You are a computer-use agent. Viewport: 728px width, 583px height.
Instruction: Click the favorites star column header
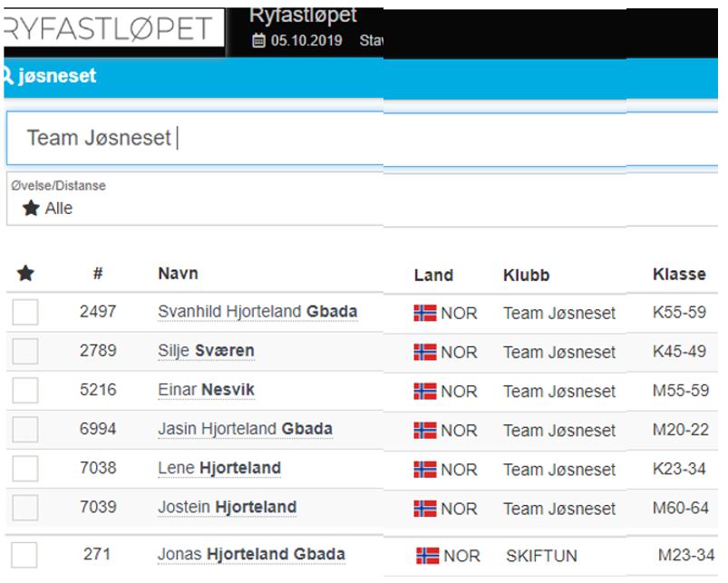pos(25,273)
